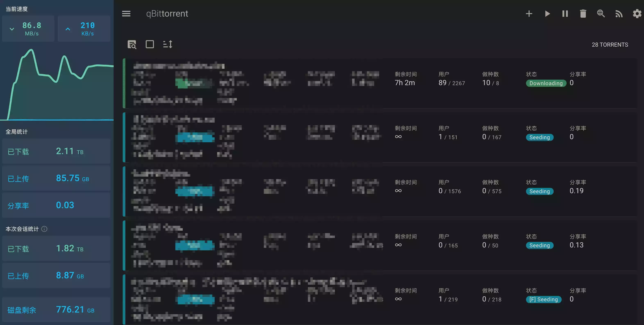Click the 磁盘剩余 776.21 GB card
This screenshot has height=325, width=644.
click(56, 310)
